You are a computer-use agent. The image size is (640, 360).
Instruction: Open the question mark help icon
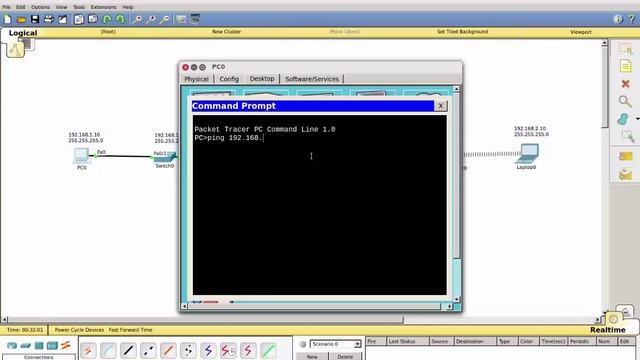(x=632, y=19)
